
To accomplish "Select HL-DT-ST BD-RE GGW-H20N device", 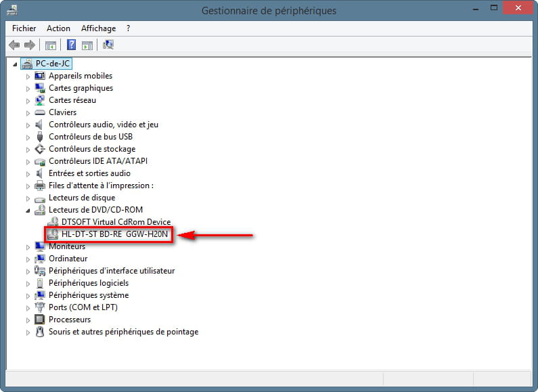I will click(x=115, y=234).
